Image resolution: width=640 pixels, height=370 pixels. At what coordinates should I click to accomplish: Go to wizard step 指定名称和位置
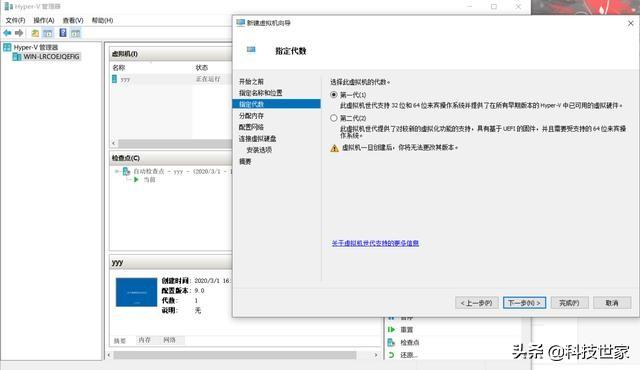[x=260, y=93]
